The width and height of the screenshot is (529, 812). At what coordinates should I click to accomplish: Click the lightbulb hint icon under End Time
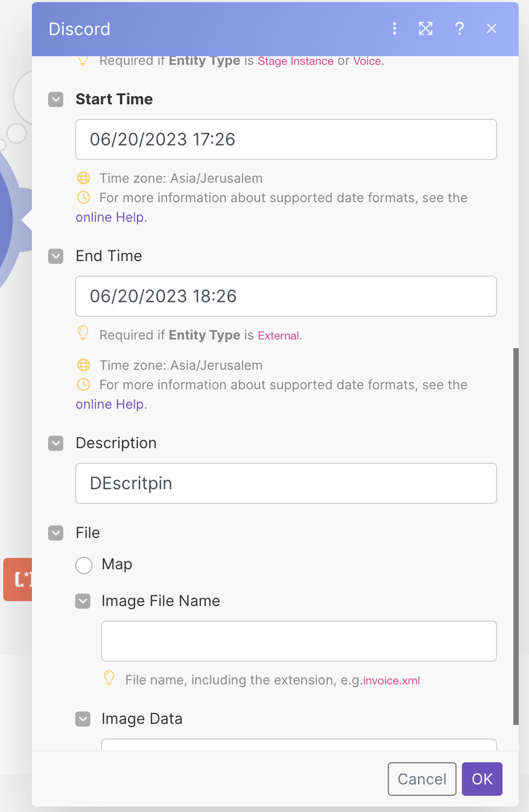tap(83, 333)
